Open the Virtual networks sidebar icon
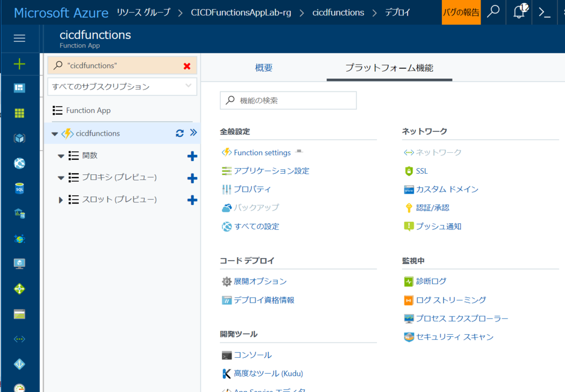 pyautogui.click(x=19, y=339)
